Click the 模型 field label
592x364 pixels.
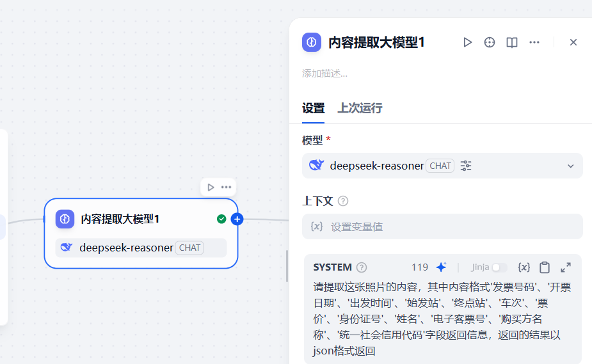[x=312, y=140]
